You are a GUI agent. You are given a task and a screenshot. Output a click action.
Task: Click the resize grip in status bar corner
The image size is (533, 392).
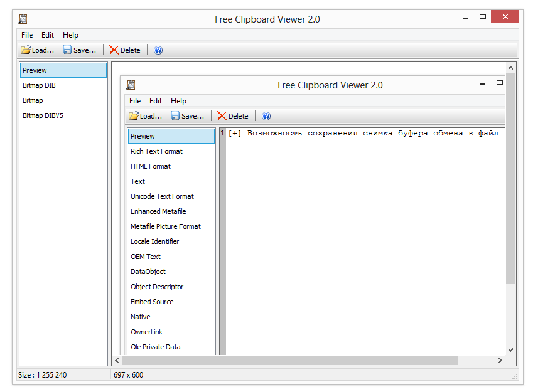(x=515, y=376)
